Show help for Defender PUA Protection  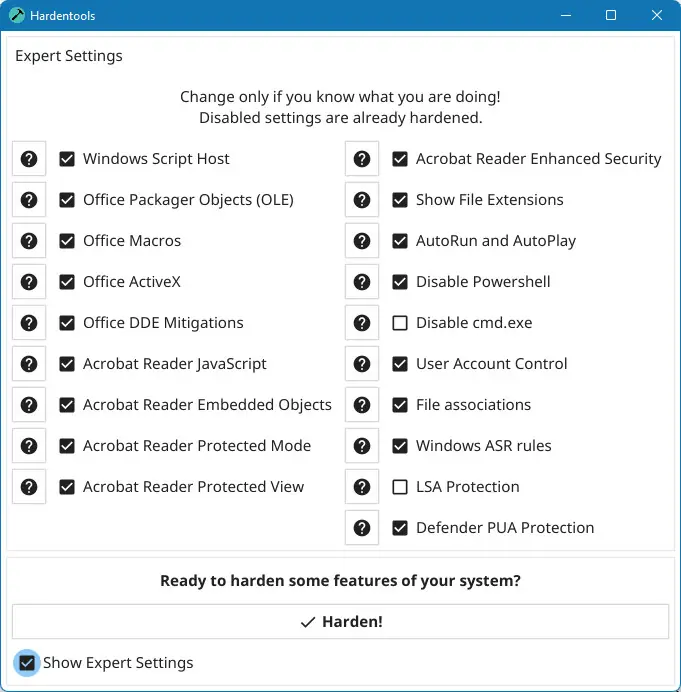pos(362,528)
